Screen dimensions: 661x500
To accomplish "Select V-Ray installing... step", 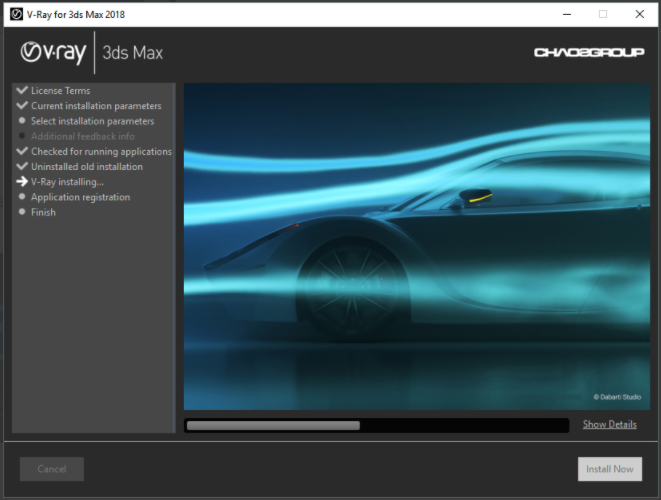I will [x=67, y=182].
